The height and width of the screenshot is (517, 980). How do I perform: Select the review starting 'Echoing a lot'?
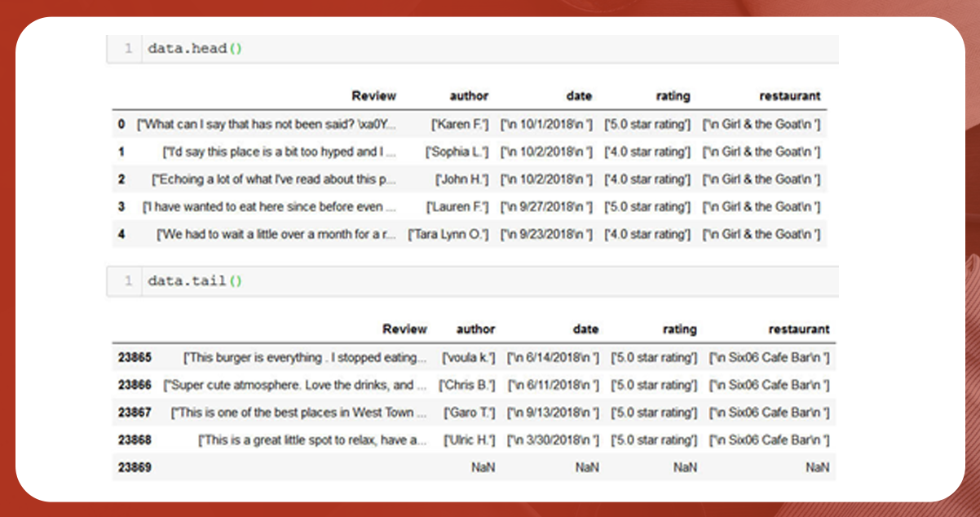(274, 179)
